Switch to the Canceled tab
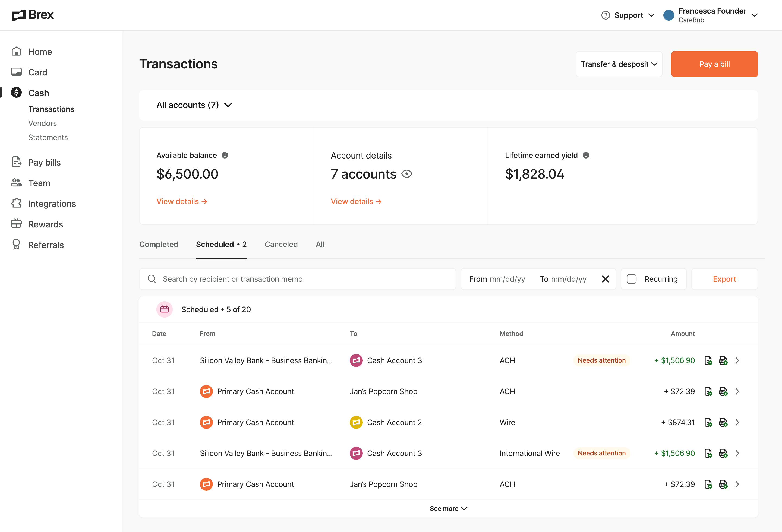The height and width of the screenshot is (532, 782). pyautogui.click(x=281, y=244)
